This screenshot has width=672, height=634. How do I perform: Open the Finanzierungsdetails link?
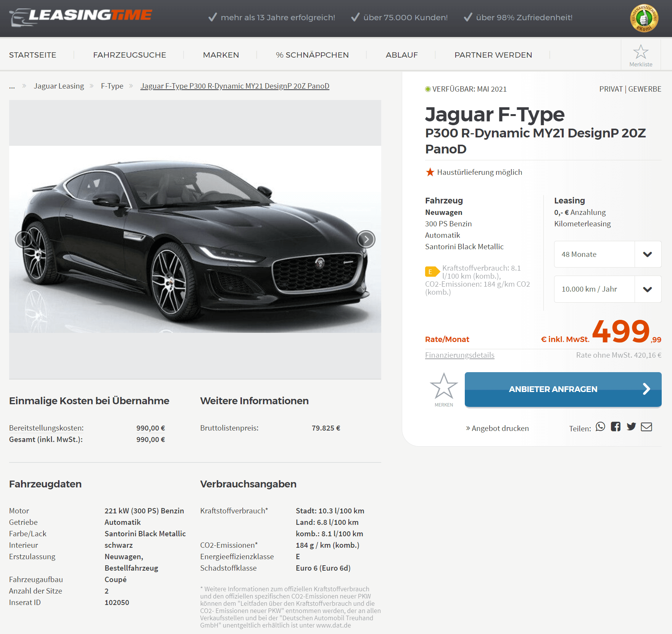(459, 355)
